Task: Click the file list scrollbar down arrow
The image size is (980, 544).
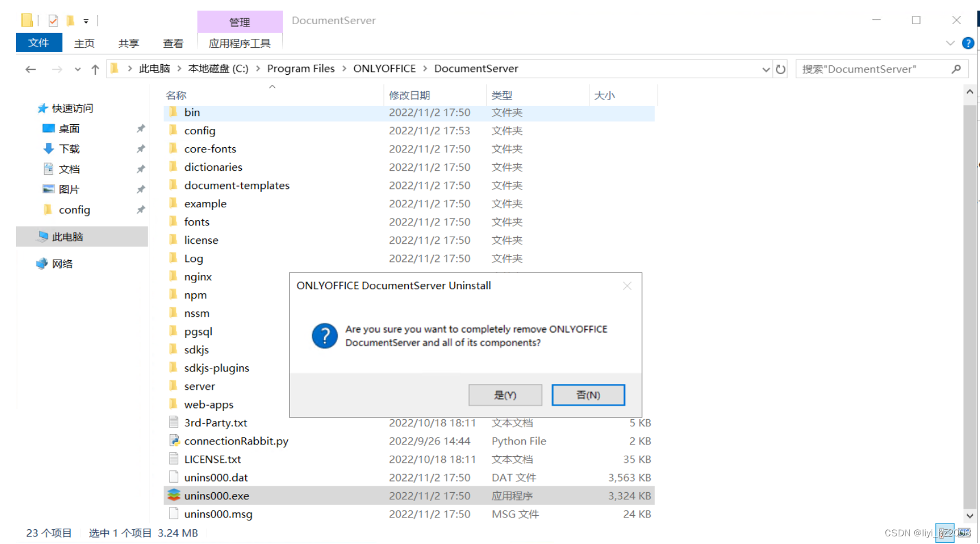Action: pos(970,516)
